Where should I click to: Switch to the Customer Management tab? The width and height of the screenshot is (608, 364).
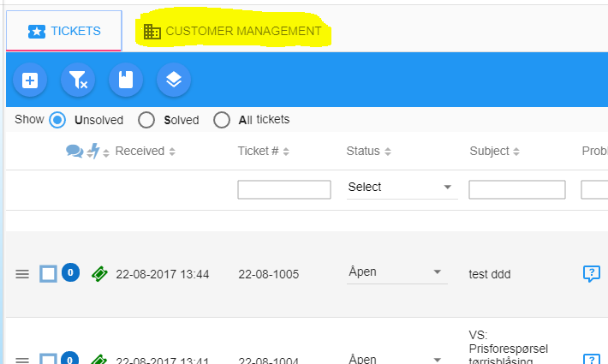coord(233,31)
